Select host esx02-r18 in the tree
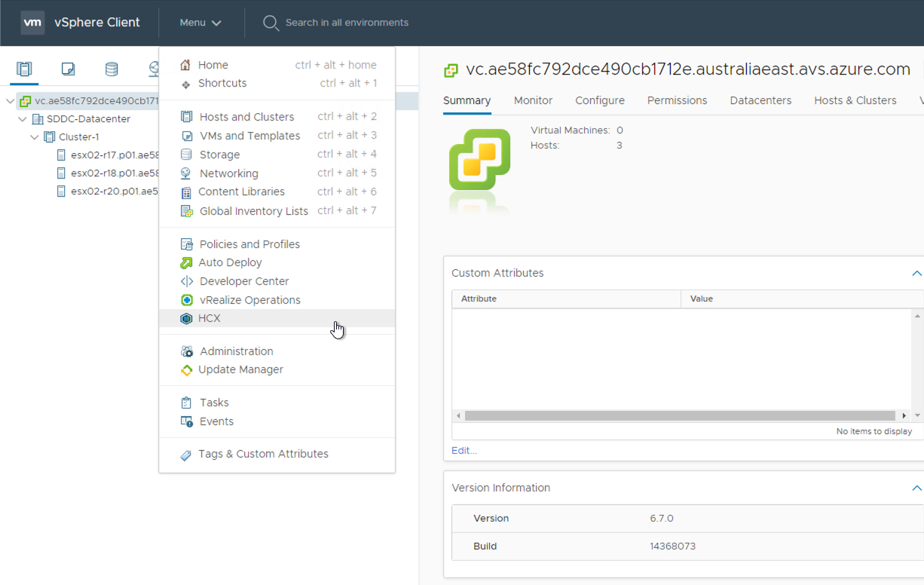This screenshot has width=924, height=585. [115, 173]
